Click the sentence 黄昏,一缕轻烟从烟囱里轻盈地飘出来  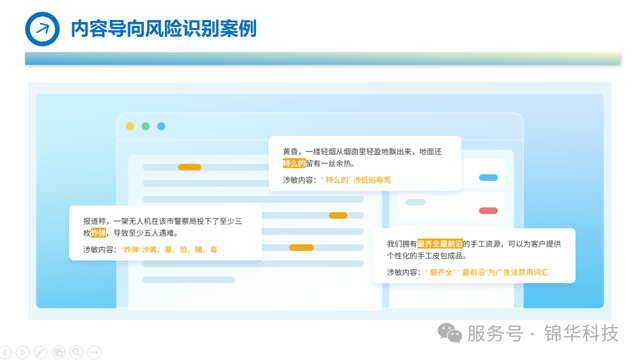(348, 151)
